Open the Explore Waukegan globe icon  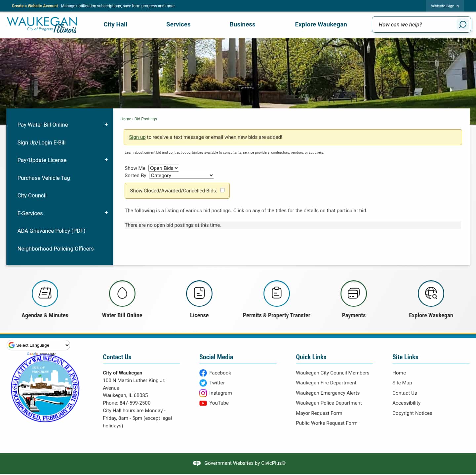431,293
